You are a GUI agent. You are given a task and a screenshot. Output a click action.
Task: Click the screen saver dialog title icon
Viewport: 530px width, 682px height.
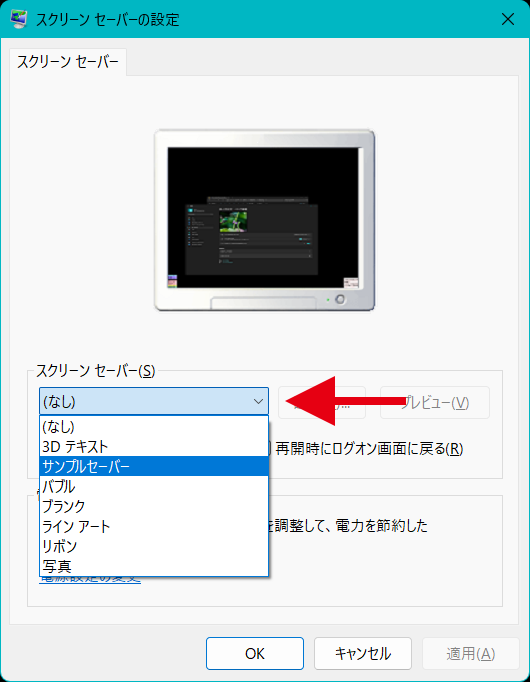click(18, 20)
